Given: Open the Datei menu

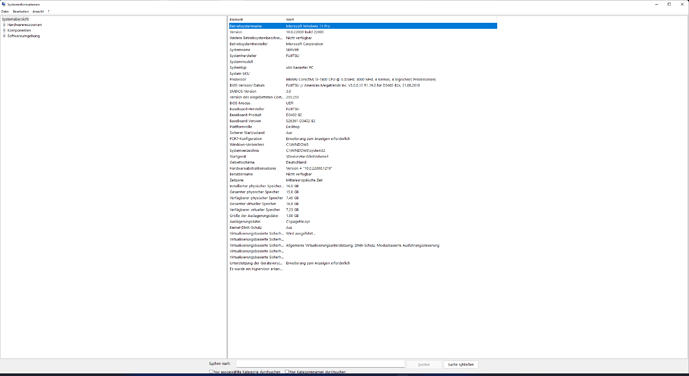Looking at the screenshot, I should [x=5, y=11].
